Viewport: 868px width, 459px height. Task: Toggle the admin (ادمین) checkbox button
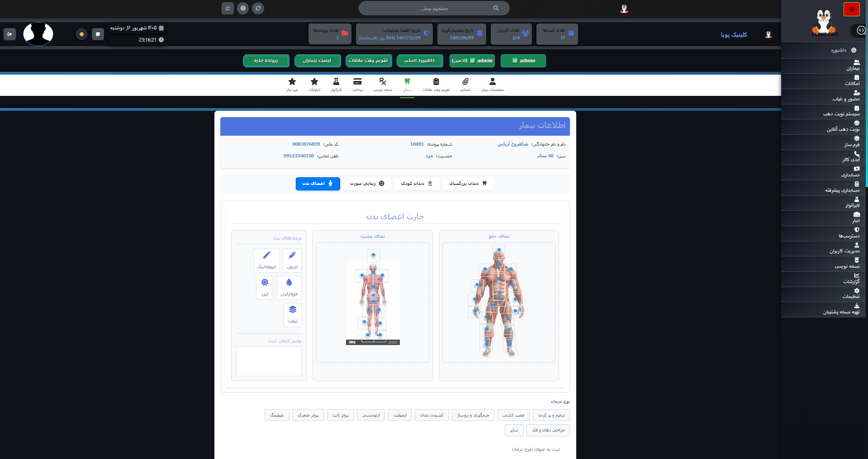pyautogui.click(x=472, y=61)
